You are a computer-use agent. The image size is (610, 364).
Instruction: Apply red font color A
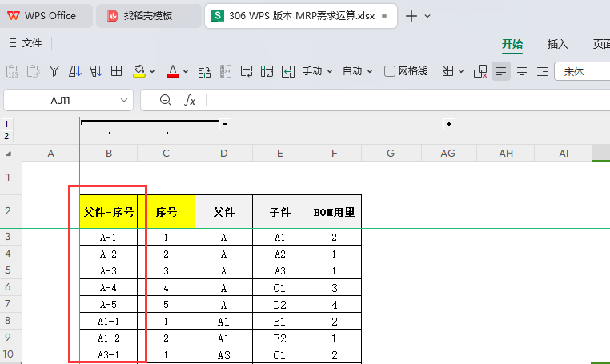point(173,71)
